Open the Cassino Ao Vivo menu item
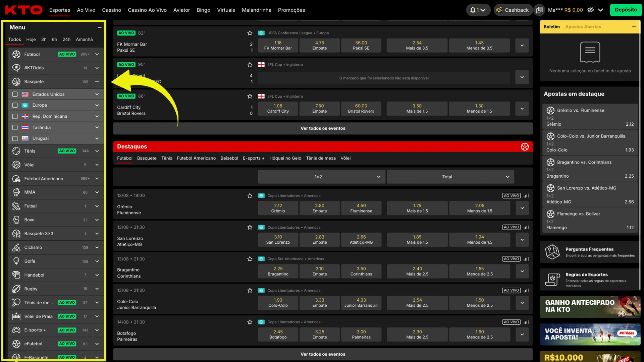Viewport: 644px width, 362px height. (x=147, y=10)
